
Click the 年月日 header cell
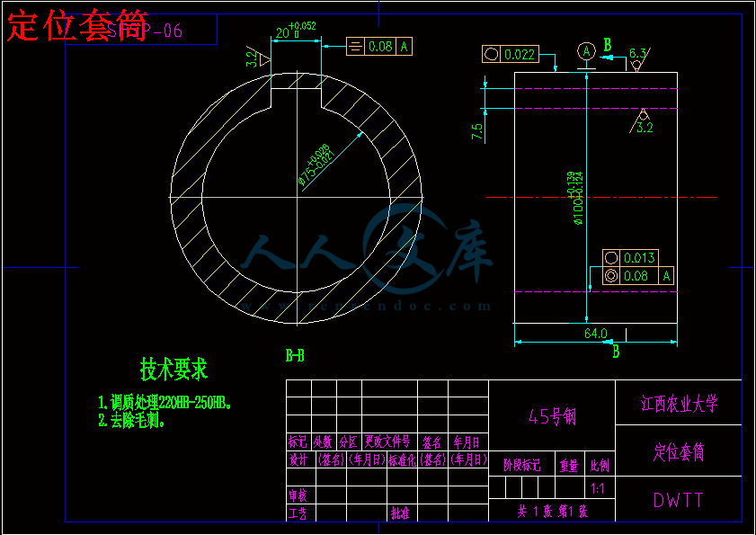(x=468, y=441)
